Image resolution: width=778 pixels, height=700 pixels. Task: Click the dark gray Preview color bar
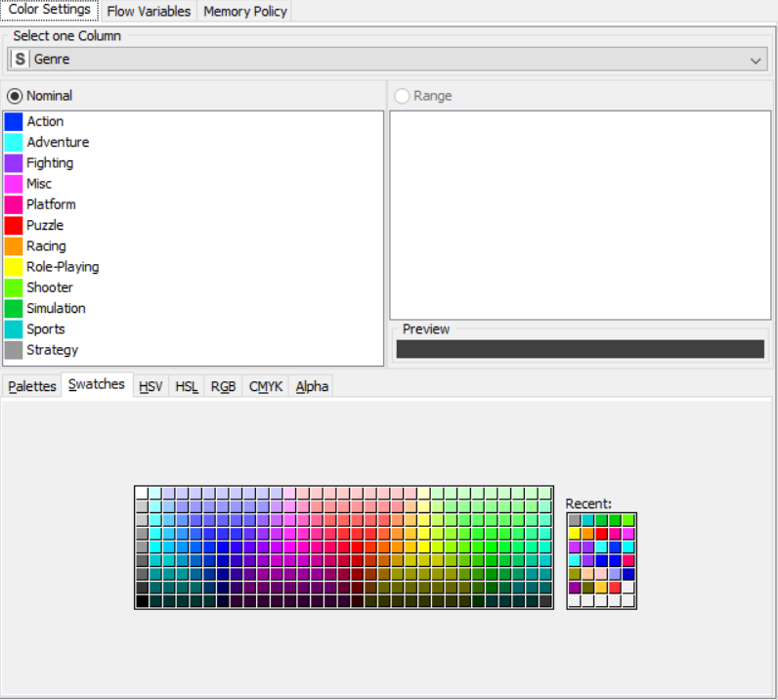[x=580, y=349]
